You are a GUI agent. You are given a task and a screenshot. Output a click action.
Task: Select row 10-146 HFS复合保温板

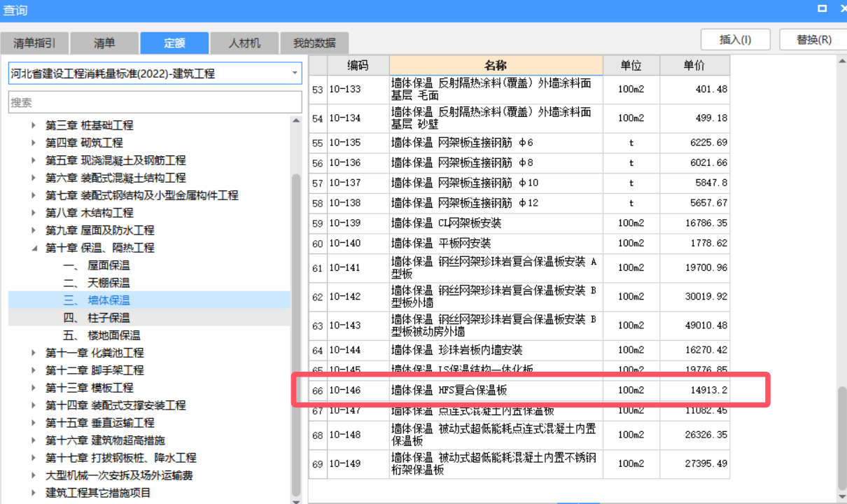tap(519, 390)
